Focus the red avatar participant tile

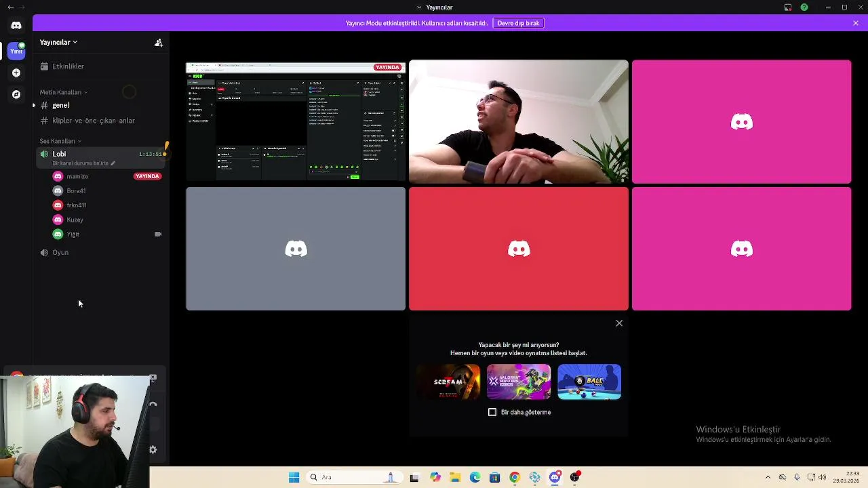click(519, 249)
